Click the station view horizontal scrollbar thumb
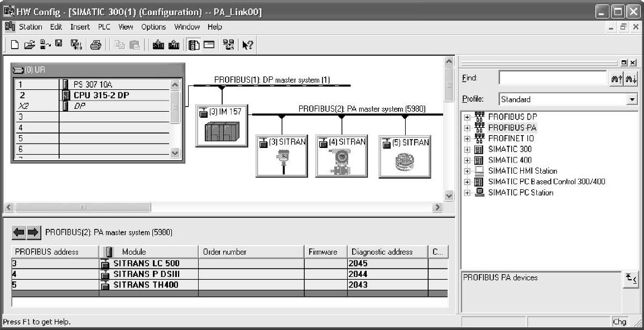 coord(83,208)
